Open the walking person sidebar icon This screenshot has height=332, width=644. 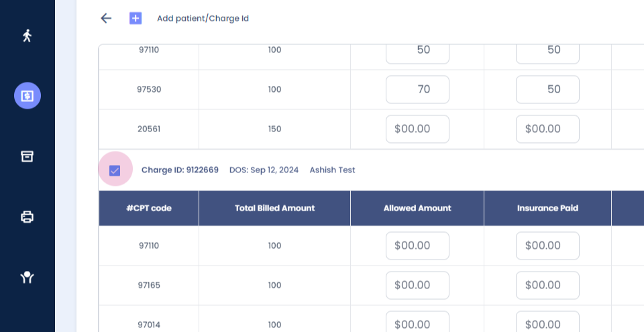(27, 36)
